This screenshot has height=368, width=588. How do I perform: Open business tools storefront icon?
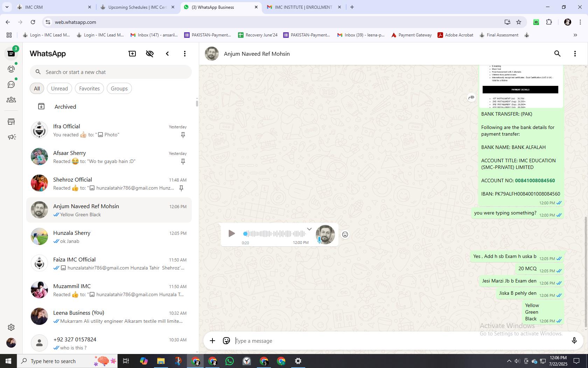(x=11, y=122)
